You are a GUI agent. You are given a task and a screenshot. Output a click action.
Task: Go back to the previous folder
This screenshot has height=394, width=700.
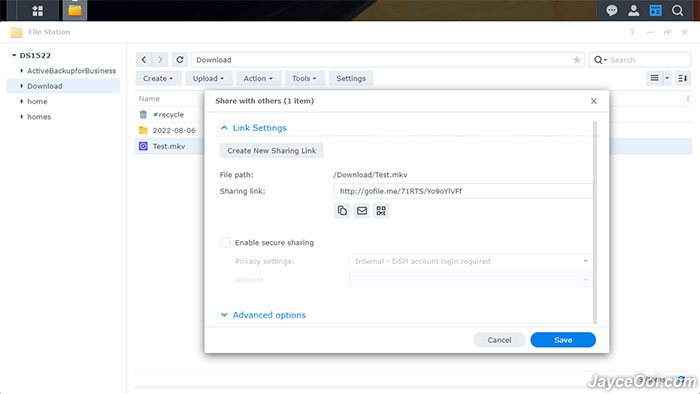coord(144,59)
